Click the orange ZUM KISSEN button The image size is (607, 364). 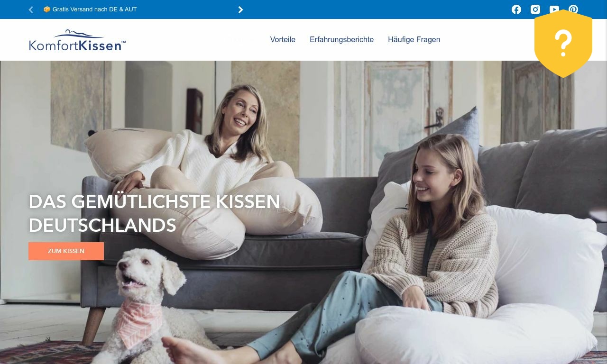pos(66,251)
